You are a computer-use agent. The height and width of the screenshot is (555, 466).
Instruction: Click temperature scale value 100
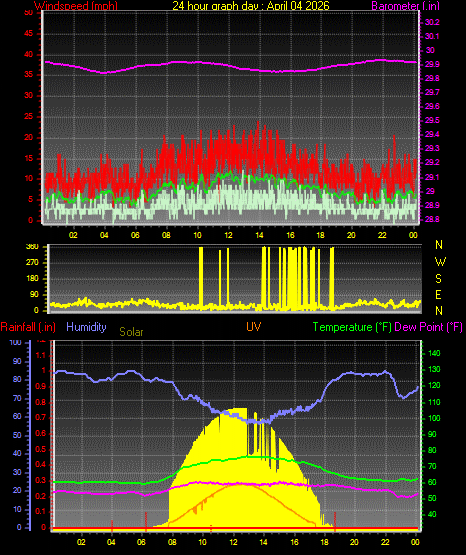(434, 418)
